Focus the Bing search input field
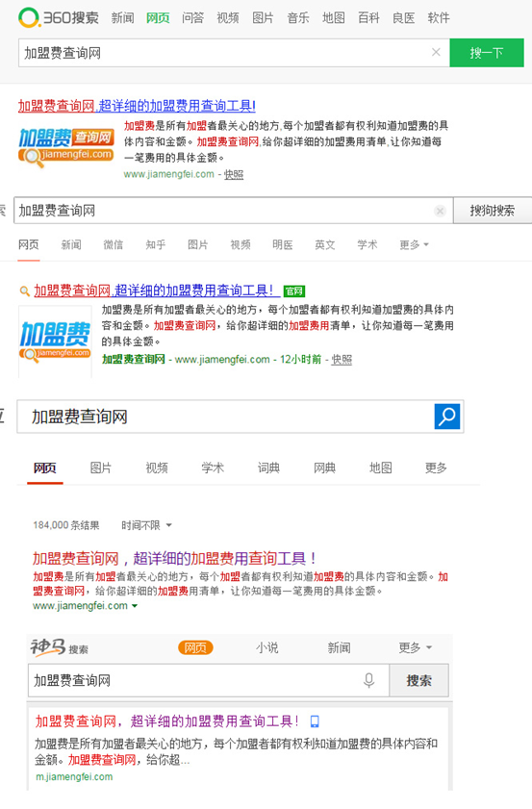The height and width of the screenshot is (809, 532). click(x=226, y=417)
